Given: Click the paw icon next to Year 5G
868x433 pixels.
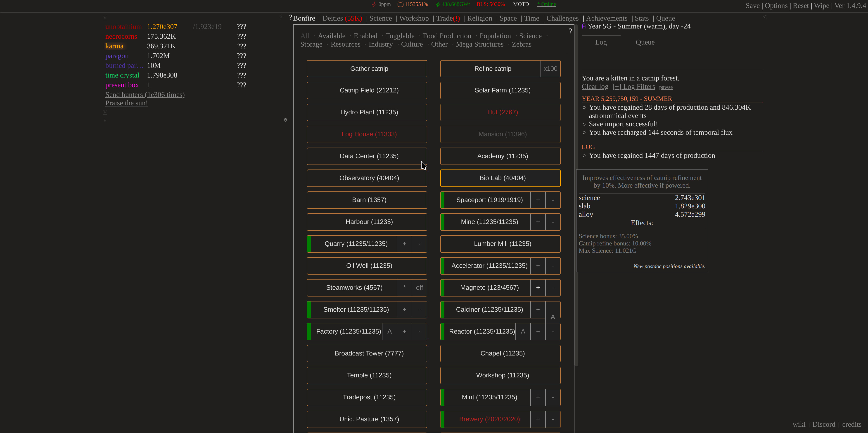Looking at the screenshot, I should coord(584,26).
